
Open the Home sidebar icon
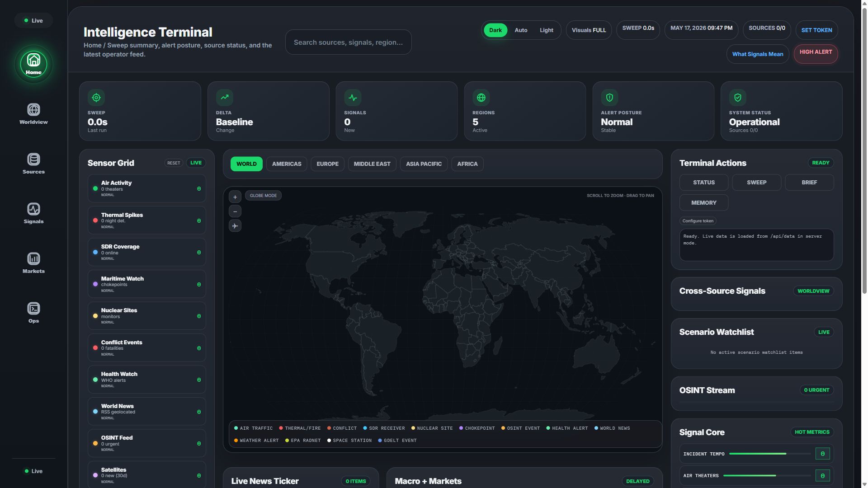[x=33, y=64]
